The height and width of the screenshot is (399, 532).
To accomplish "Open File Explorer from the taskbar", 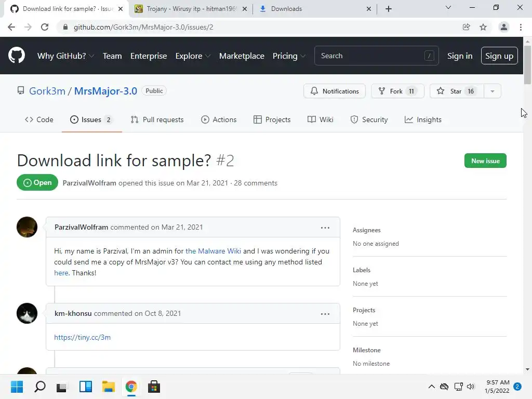I will pyautogui.click(x=109, y=387).
